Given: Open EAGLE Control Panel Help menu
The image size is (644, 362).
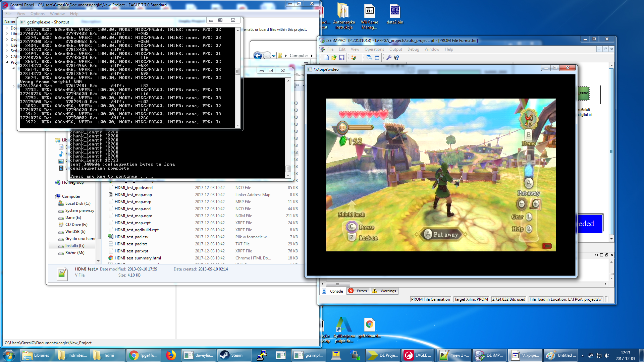Looking at the screenshot, I should click(74, 14).
